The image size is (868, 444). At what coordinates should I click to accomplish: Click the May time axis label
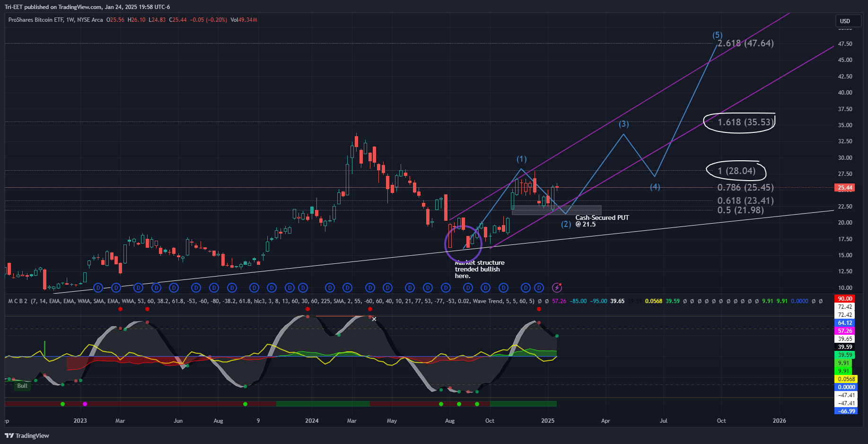coord(392,421)
